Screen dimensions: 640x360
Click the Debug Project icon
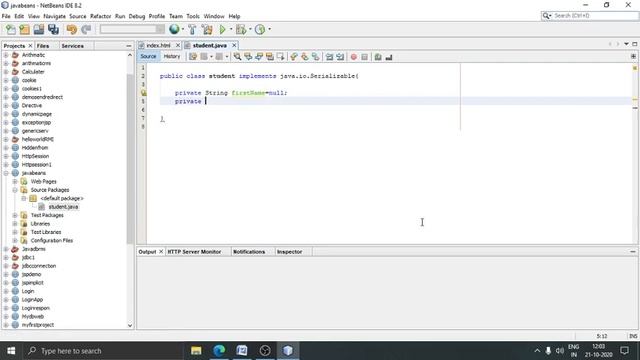click(x=241, y=29)
